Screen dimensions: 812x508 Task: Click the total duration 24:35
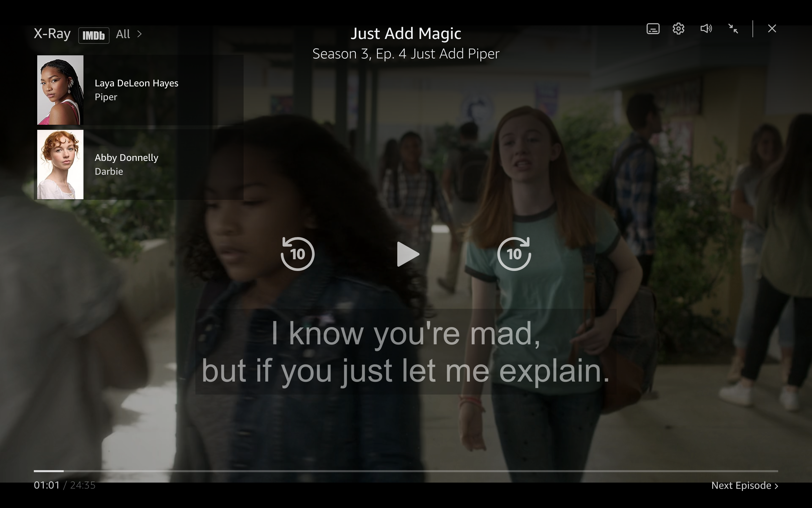pyautogui.click(x=83, y=485)
